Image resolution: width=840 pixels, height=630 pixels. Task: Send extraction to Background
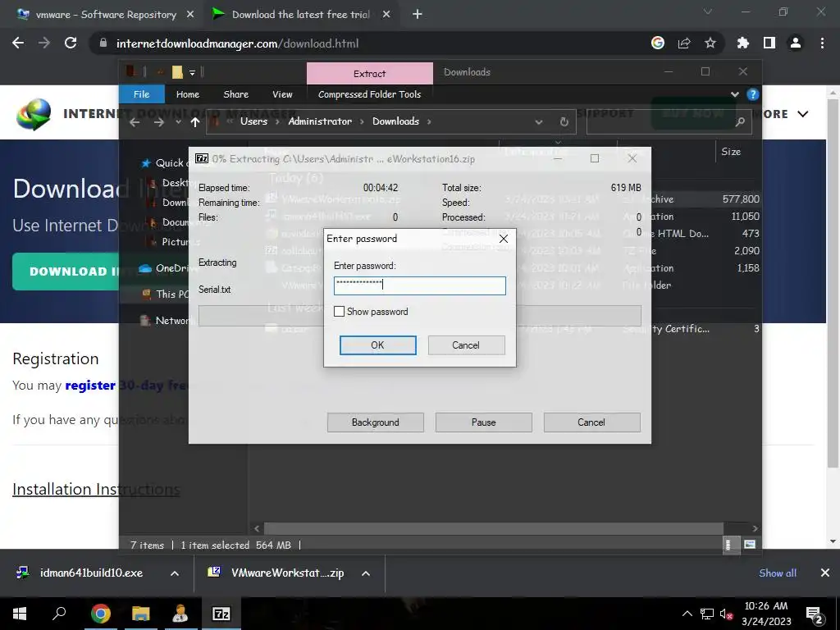375,422
